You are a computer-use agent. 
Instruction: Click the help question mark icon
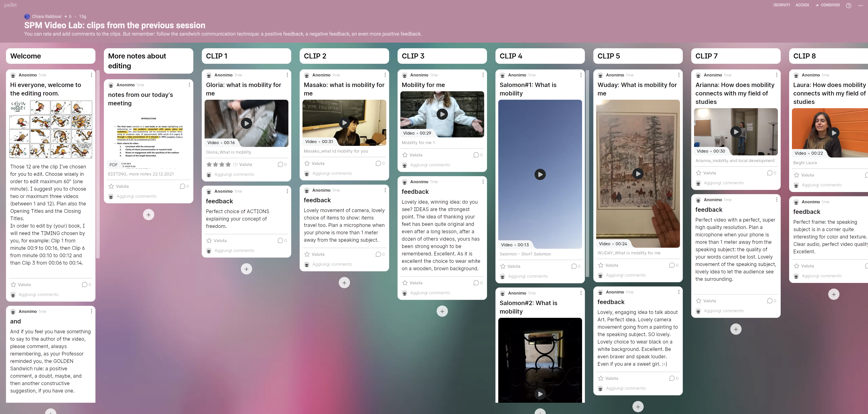coord(848,5)
